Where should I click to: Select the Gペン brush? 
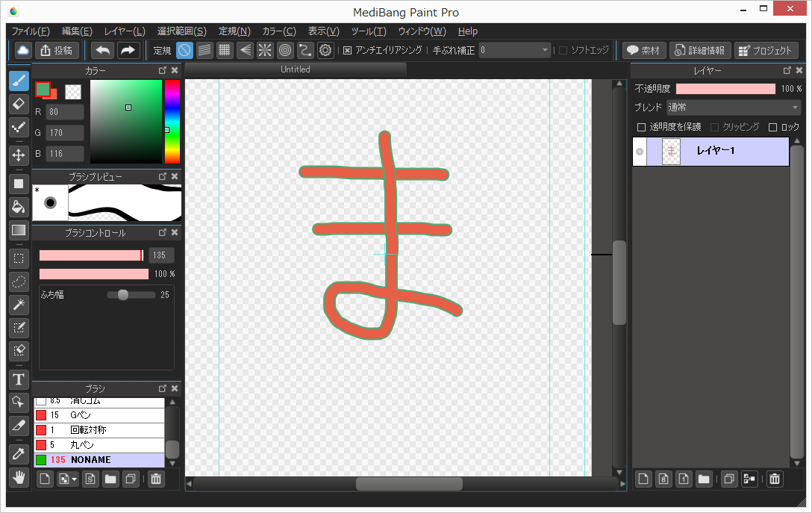click(x=99, y=415)
